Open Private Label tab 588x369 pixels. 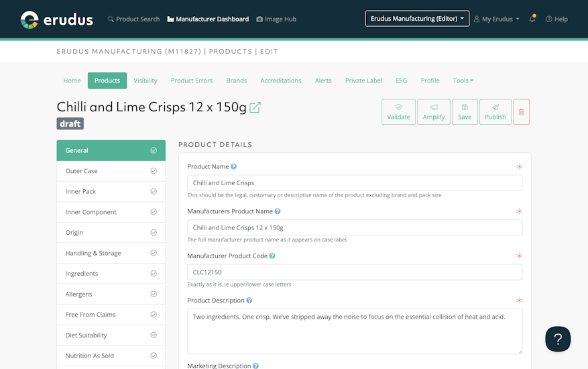coord(364,81)
